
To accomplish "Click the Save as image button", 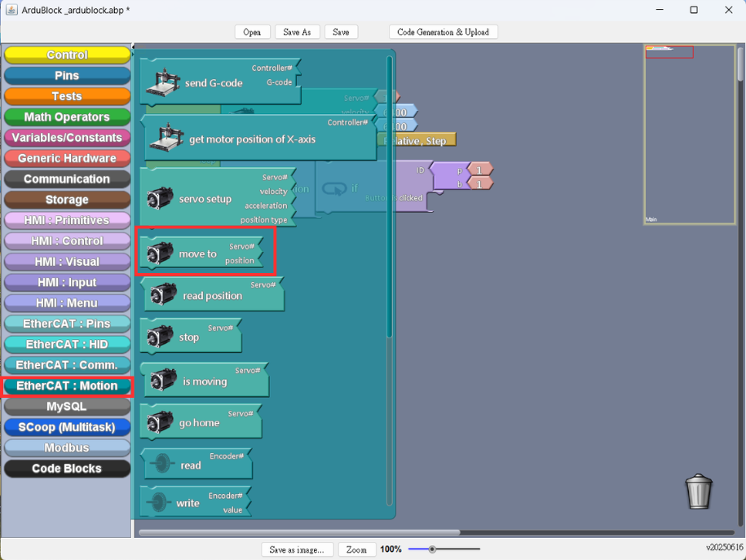I will [x=297, y=549].
